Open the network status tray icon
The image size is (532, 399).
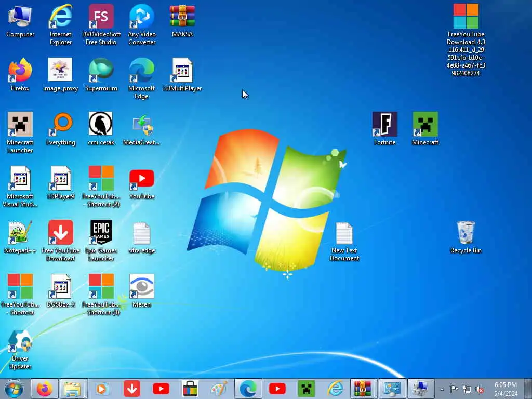tap(467, 389)
